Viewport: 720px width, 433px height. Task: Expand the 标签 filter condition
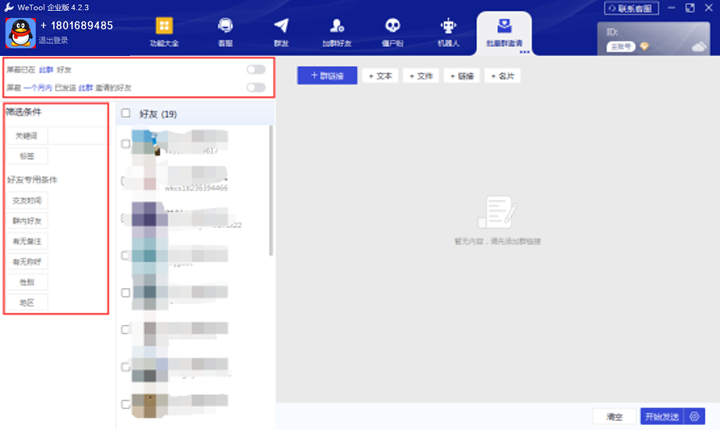[26, 156]
